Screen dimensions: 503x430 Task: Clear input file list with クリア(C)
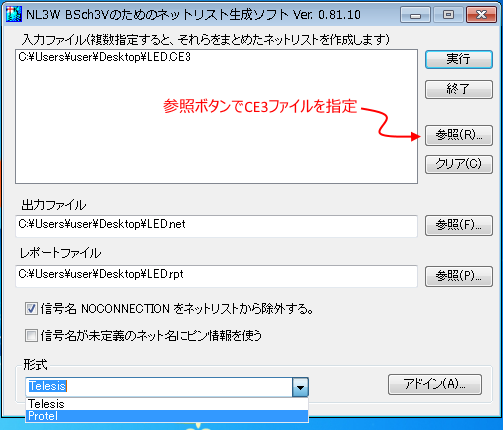[x=459, y=164]
